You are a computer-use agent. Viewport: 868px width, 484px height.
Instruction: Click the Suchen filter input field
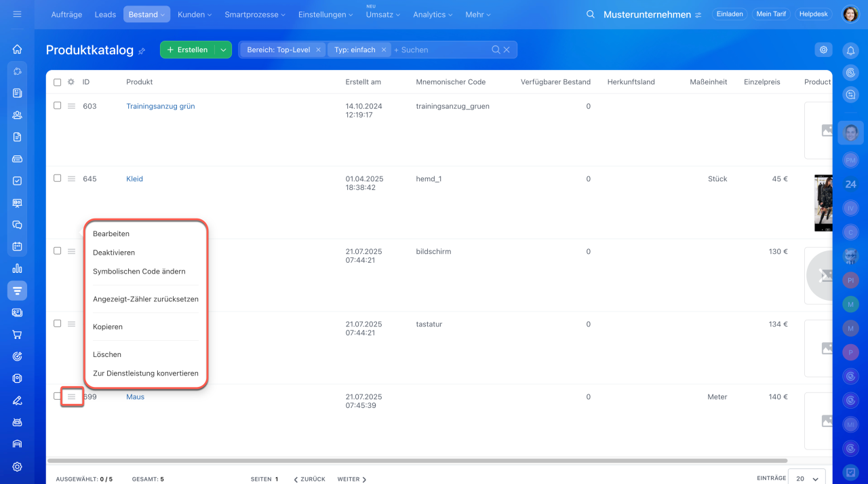441,50
